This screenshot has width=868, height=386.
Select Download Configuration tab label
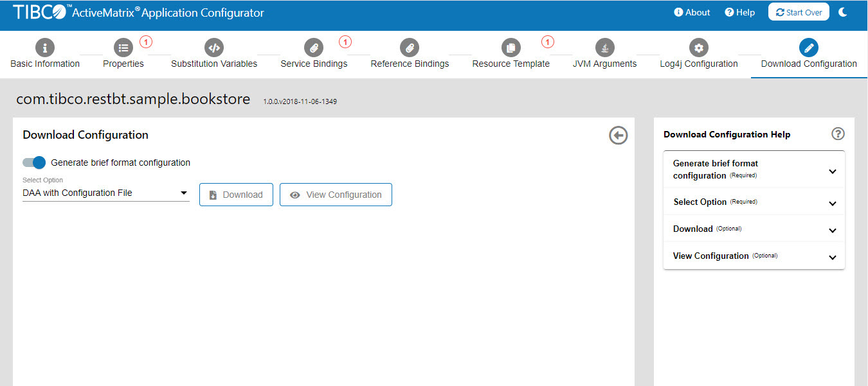pyautogui.click(x=809, y=64)
